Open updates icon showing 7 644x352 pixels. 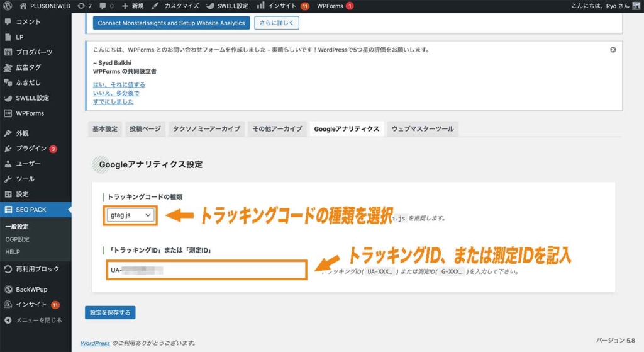[84, 6]
